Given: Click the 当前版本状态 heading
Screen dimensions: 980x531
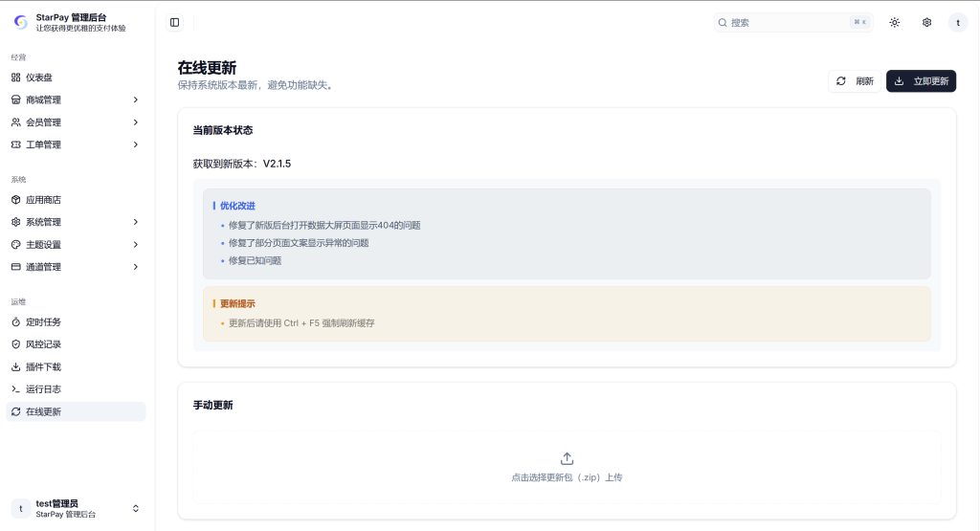Looking at the screenshot, I should click(222, 130).
